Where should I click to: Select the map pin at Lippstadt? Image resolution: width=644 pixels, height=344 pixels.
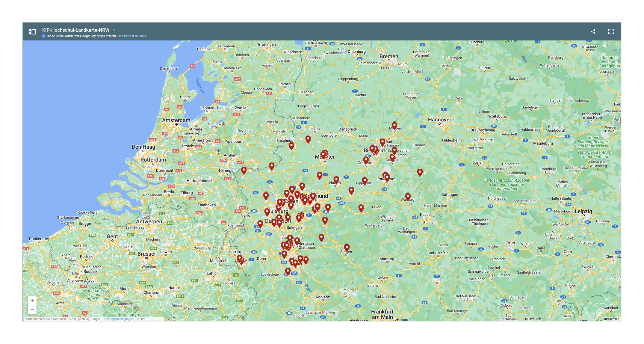coord(365,181)
